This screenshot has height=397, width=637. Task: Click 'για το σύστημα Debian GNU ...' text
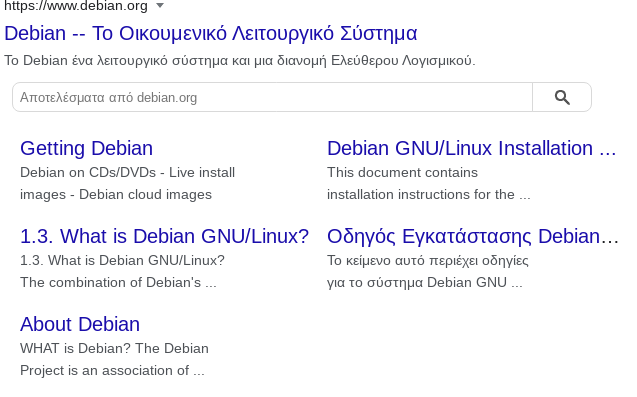pos(425,282)
